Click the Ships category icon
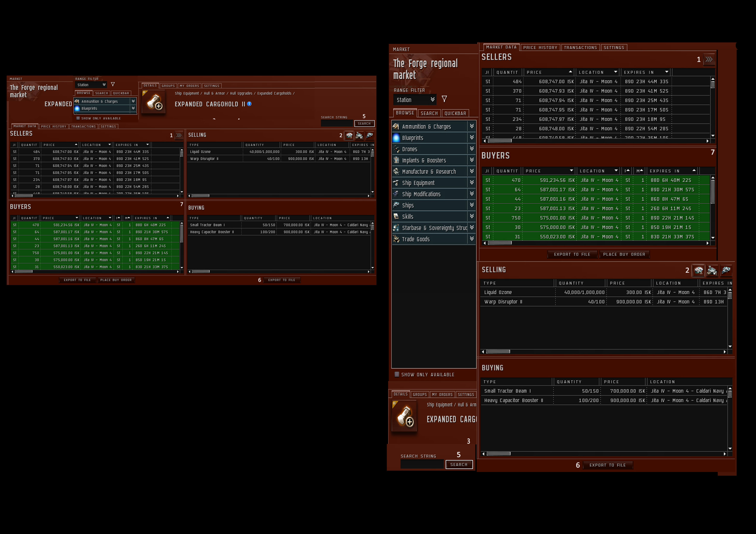 click(396, 205)
